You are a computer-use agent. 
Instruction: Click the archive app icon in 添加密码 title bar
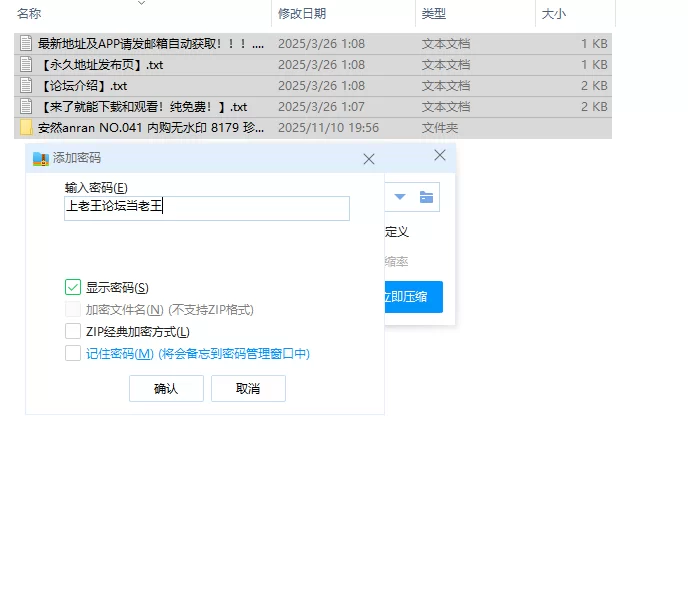[x=41, y=158]
